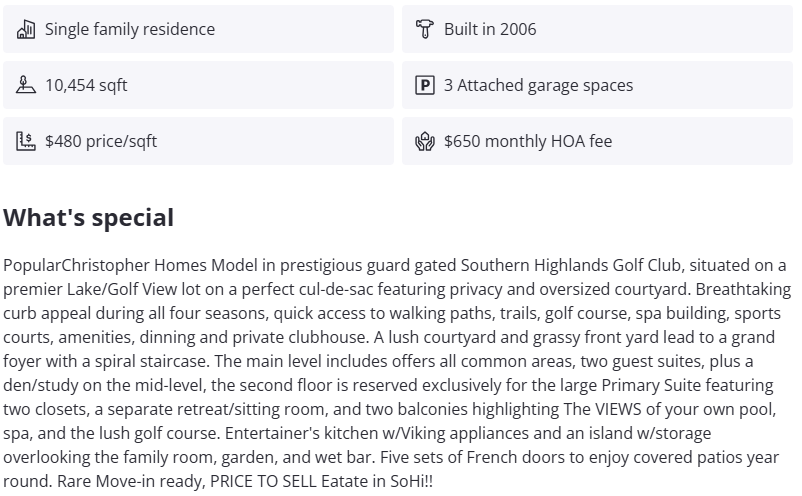The height and width of the screenshot is (496, 802).
Task: Click the What's special heading
Action: [89, 218]
